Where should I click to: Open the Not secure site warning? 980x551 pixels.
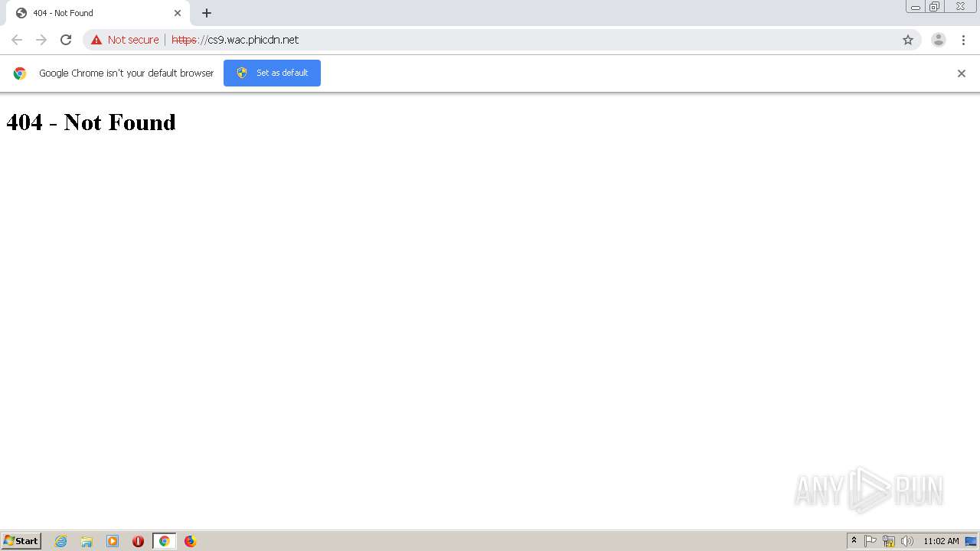(125, 40)
